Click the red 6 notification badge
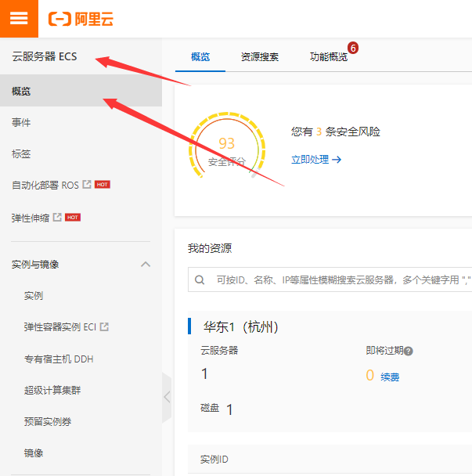The height and width of the screenshot is (476, 472). pos(353,48)
